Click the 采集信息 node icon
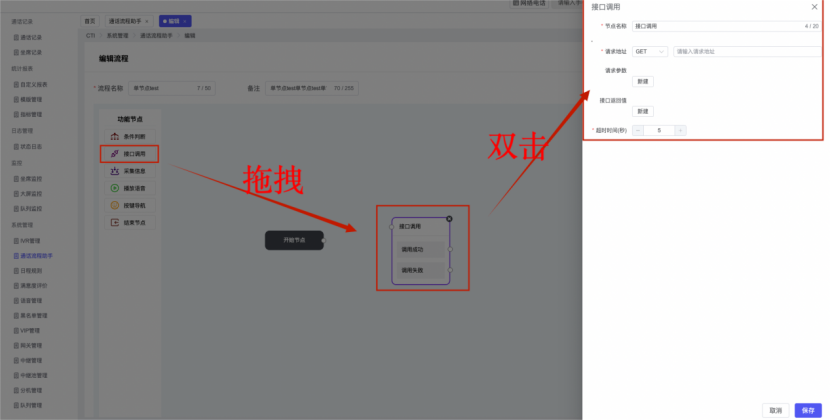830x420 pixels. [x=115, y=171]
